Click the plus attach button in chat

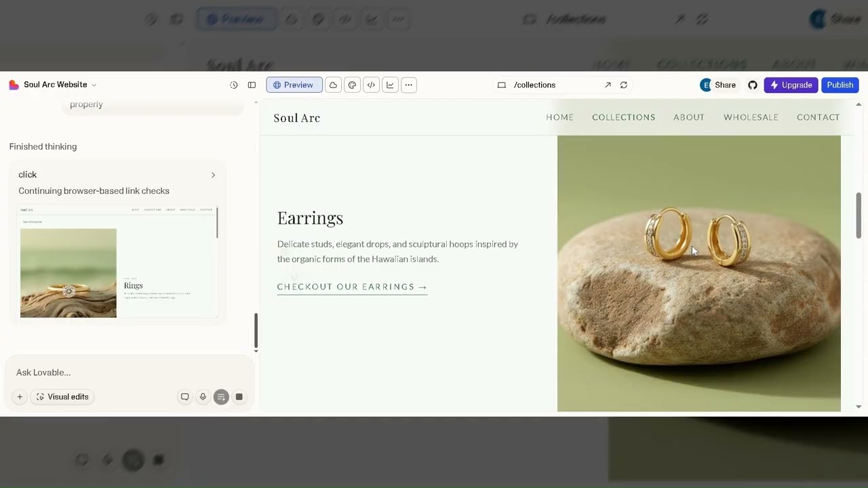point(20,396)
